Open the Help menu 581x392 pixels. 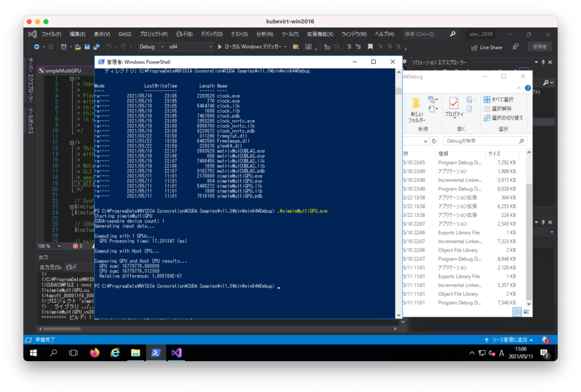384,34
